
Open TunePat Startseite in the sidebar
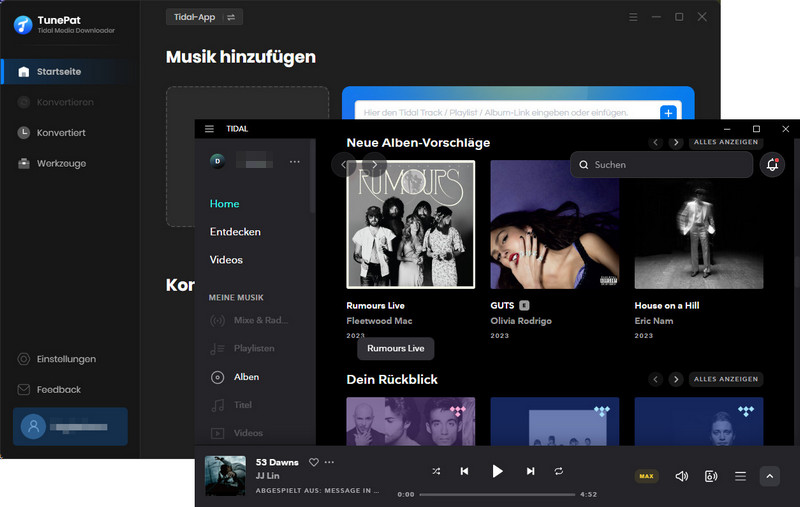tap(66, 71)
